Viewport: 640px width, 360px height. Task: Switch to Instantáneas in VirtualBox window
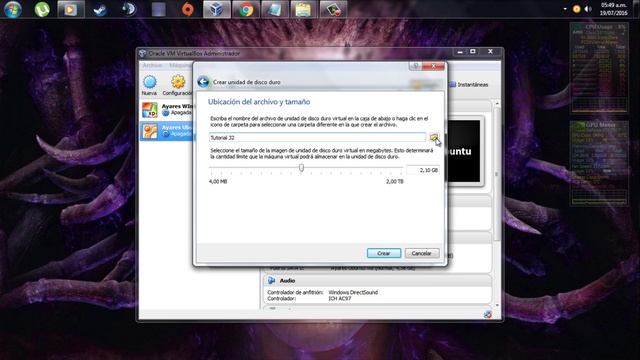tap(469, 84)
